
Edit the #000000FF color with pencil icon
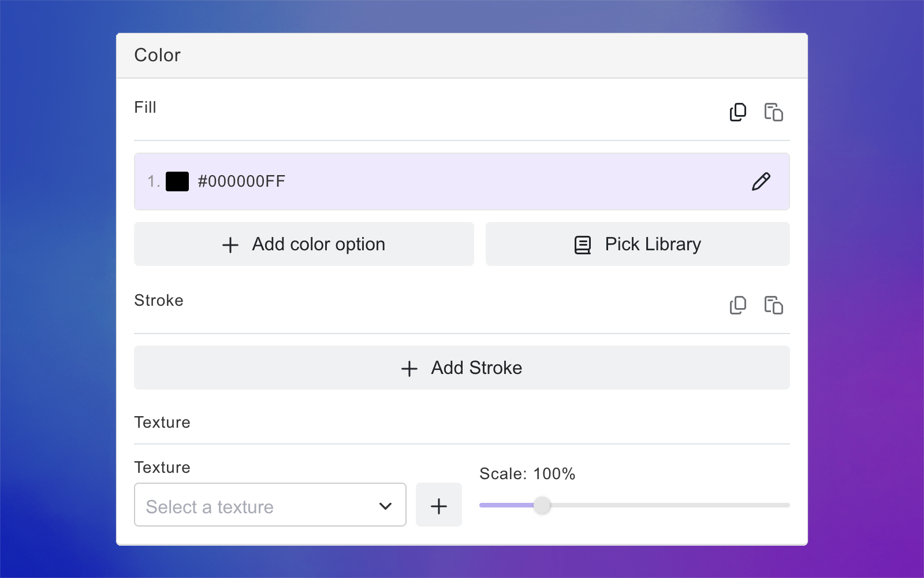coord(761,181)
